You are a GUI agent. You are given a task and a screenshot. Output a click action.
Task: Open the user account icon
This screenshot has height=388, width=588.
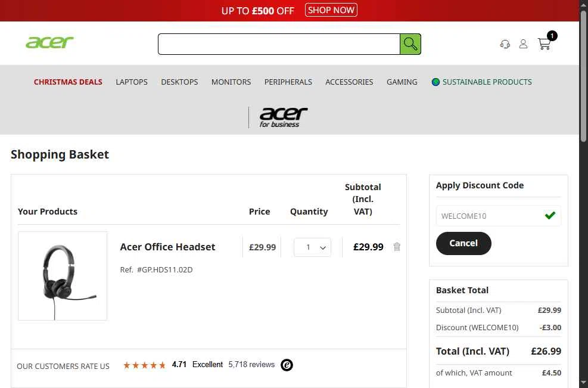tap(523, 44)
